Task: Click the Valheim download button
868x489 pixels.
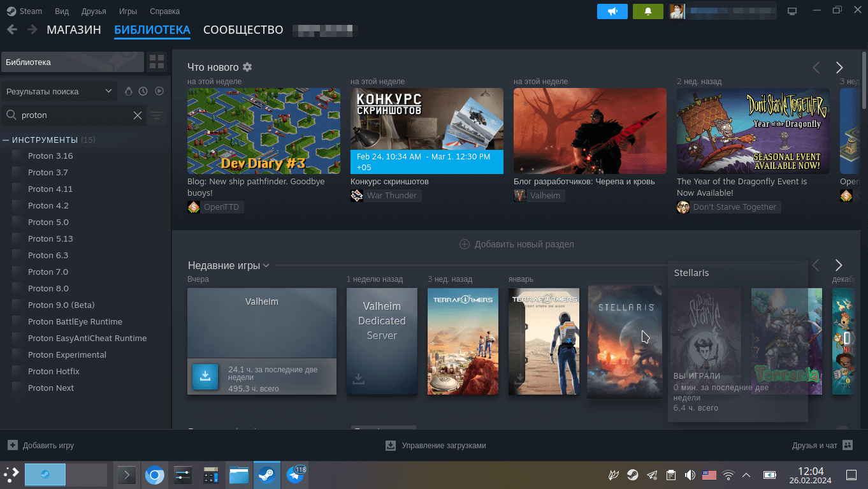Action: 205,377
